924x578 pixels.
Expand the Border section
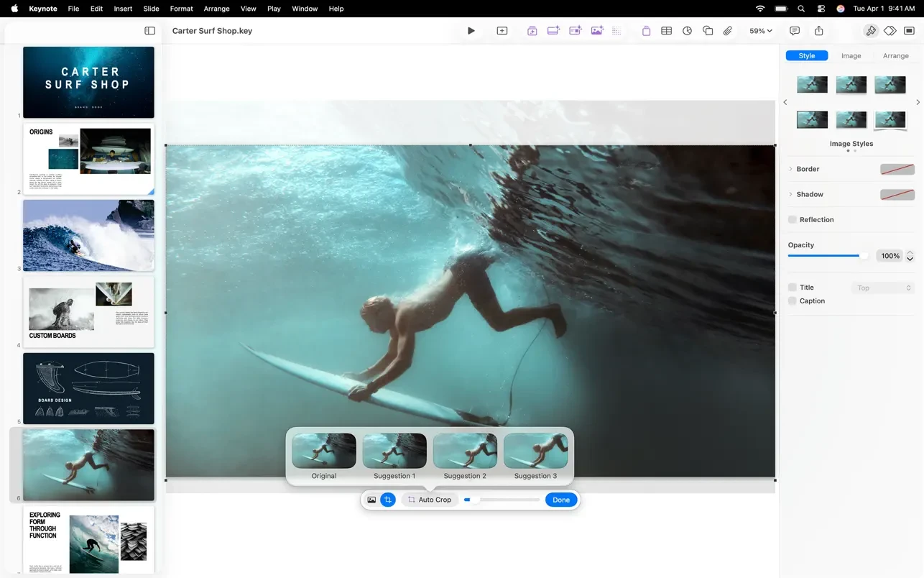coord(791,169)
